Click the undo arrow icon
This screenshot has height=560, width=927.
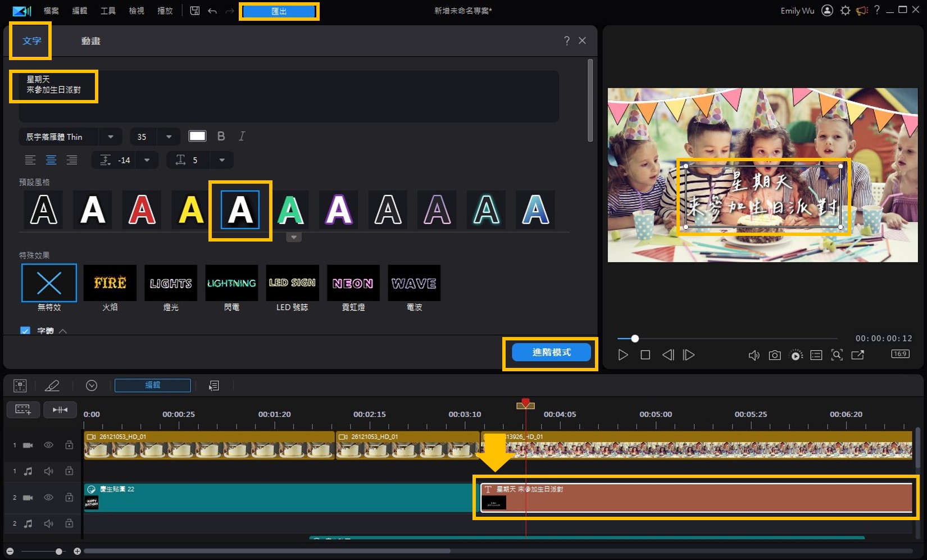[x=212, y=11]
